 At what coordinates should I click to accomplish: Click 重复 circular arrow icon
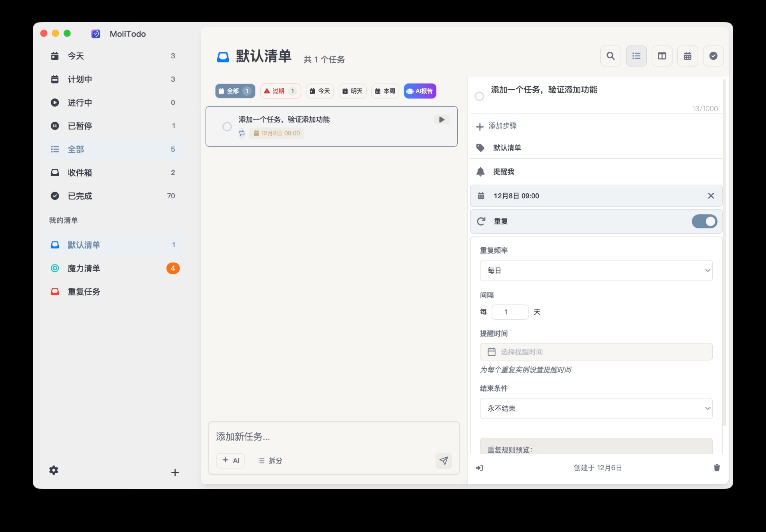(x=481, y=221)
